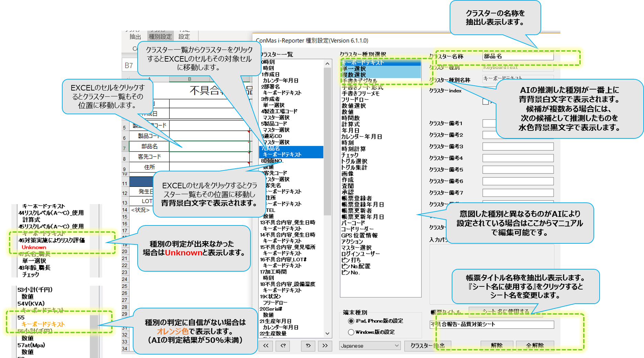Viewport: 644px width, 358px height.
Task: Select 手書きデジタル in cluster type list
Action: tap(359, 81)
